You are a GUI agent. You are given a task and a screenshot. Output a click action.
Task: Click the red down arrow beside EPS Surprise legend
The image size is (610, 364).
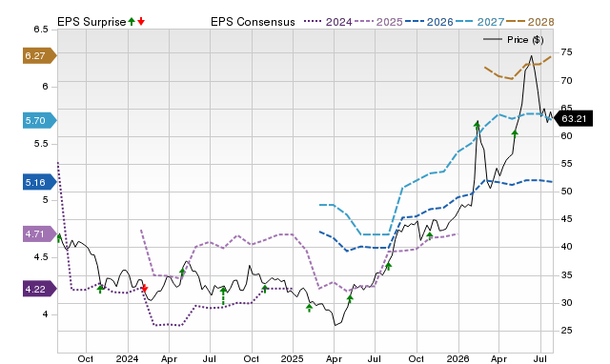[141, 22]
